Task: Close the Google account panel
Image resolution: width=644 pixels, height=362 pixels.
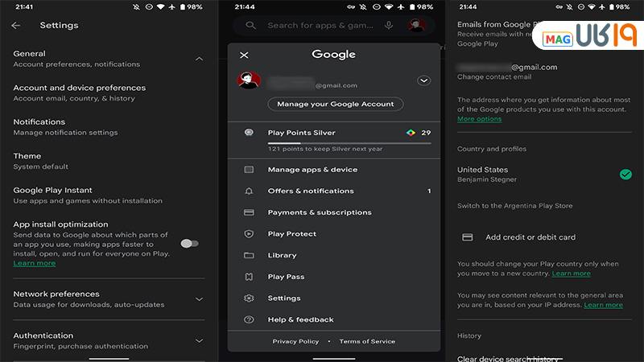Action: [244, 56]
